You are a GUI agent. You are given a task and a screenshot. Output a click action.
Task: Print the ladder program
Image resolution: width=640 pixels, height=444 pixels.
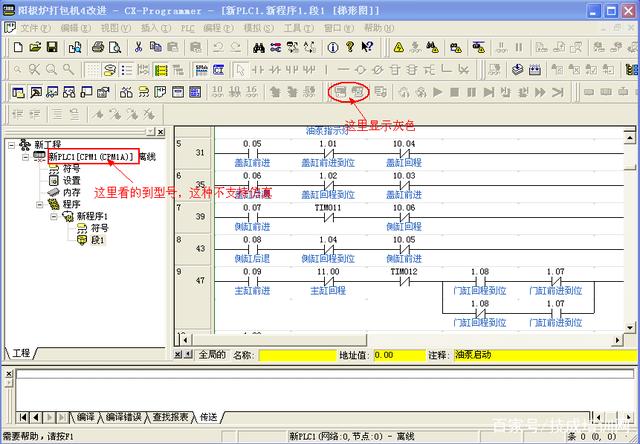[x=98, y=47]
